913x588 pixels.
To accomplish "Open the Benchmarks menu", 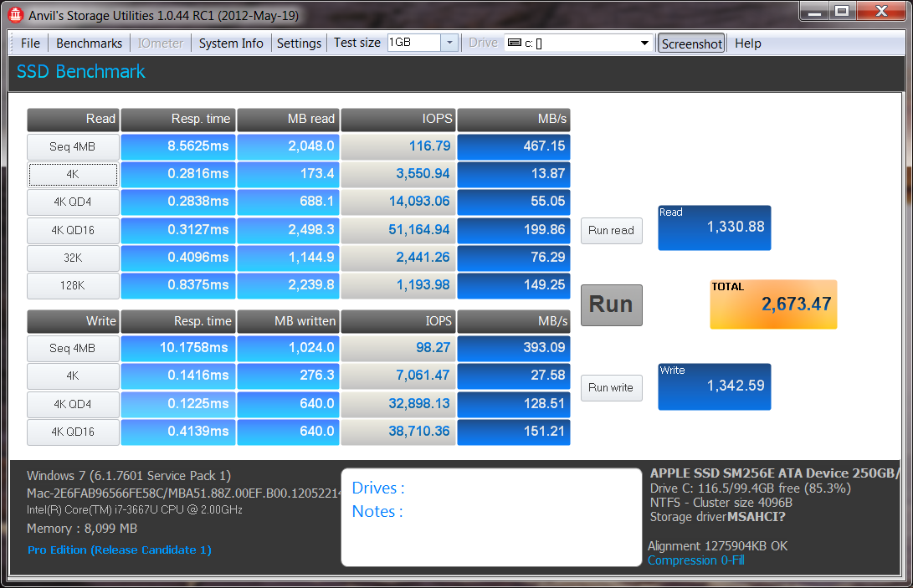I will [89, 43].
